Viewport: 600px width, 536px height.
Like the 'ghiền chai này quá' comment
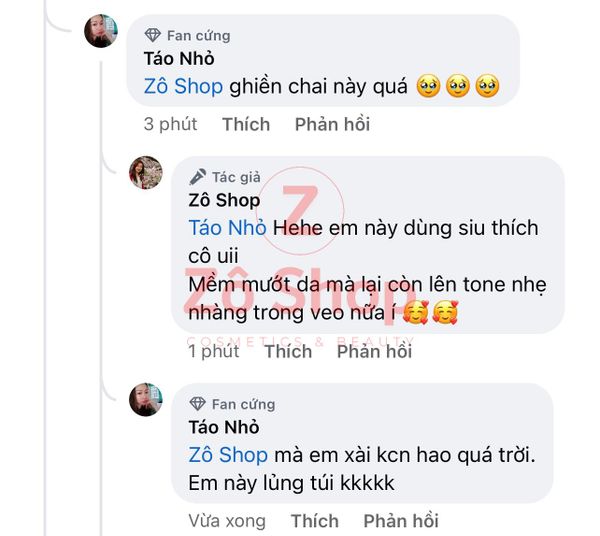click(246, 124)
